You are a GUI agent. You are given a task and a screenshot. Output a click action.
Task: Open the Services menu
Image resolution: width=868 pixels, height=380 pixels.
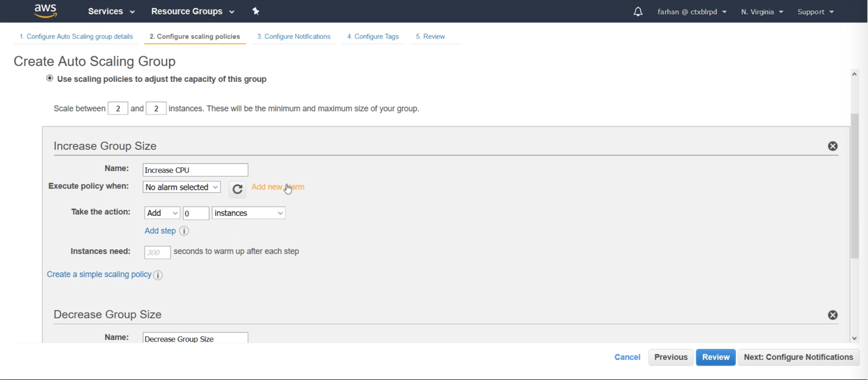point(111,11)
